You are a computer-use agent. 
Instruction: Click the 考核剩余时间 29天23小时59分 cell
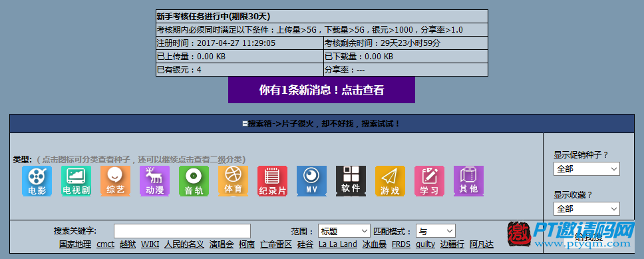pyautogui.click(x=406, y=43)
